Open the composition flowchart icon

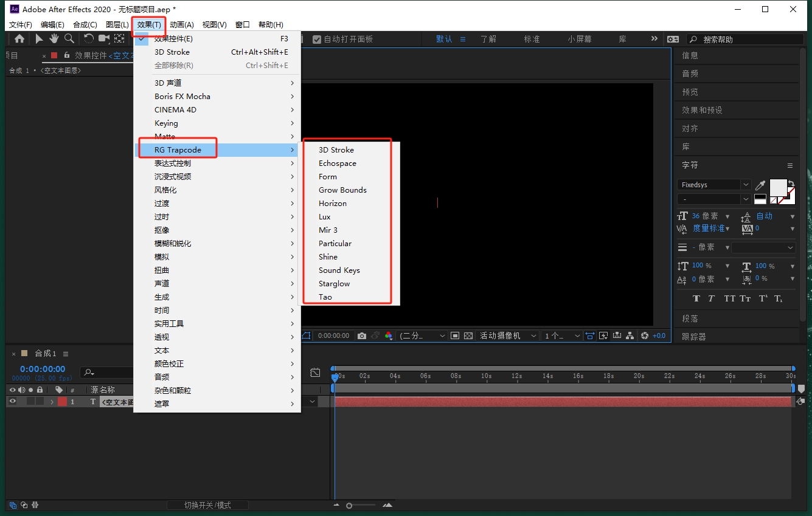click(630, 335)
